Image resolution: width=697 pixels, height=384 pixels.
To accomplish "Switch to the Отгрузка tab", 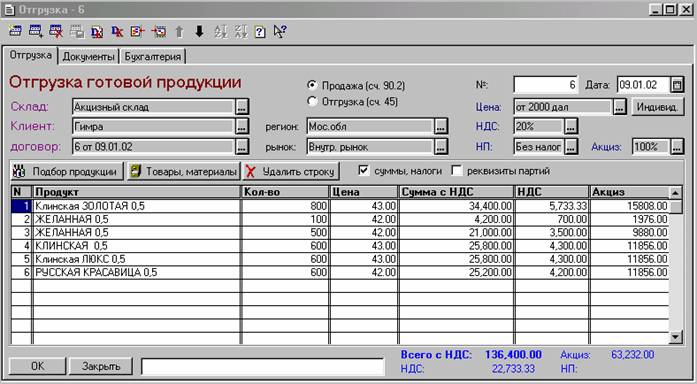I will 31,56.
